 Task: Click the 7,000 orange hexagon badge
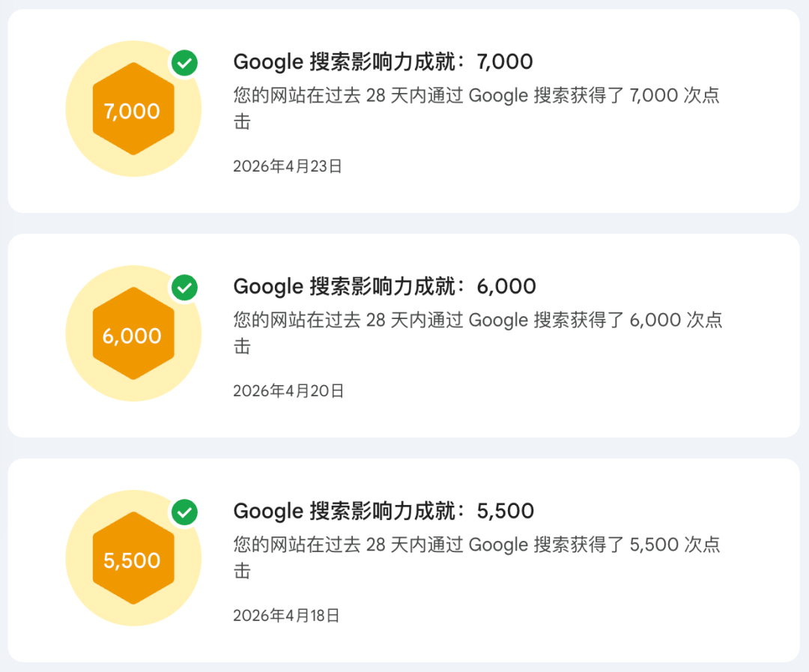133,109
